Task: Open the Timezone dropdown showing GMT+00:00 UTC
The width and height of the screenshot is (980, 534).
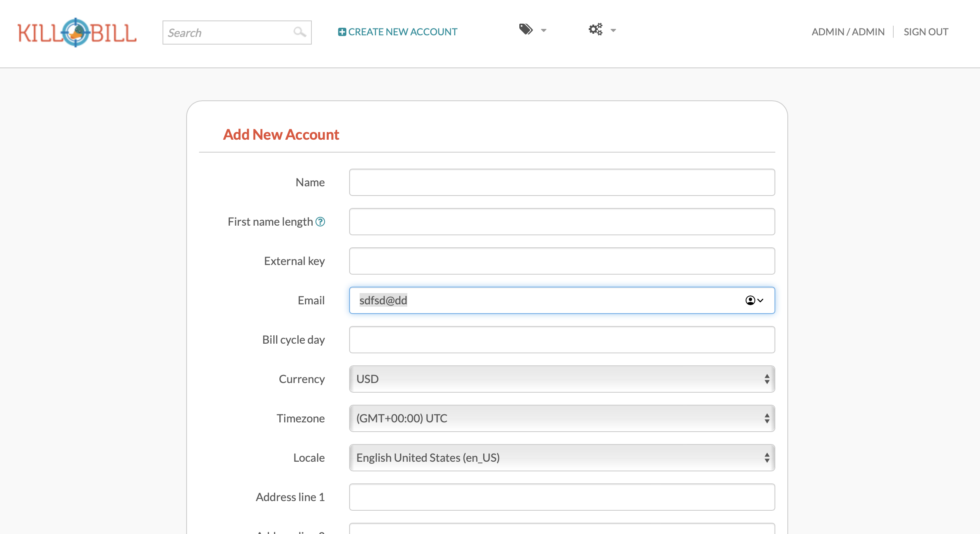Action: coord(561,418)
